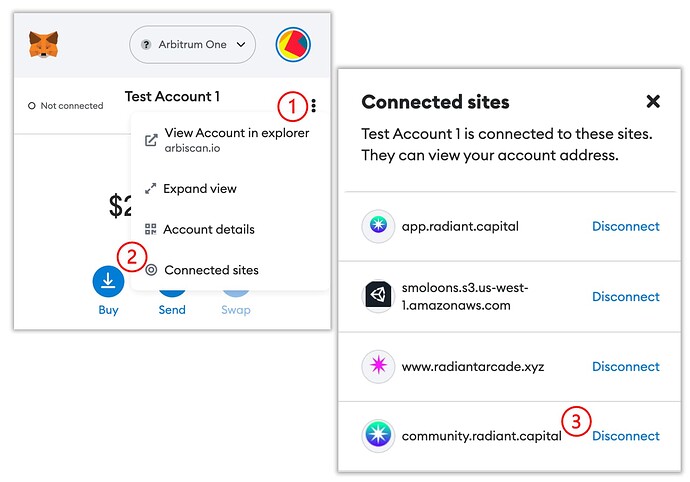Click the QR code Account details icon
This screenshot has height=482, width=690.
coord(150,229)
